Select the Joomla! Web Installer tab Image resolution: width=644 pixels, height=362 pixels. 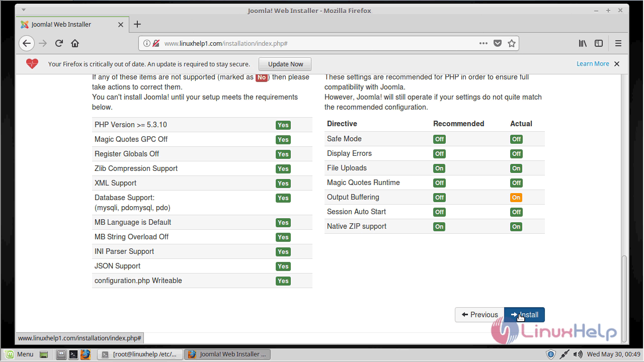pos(72,24)
